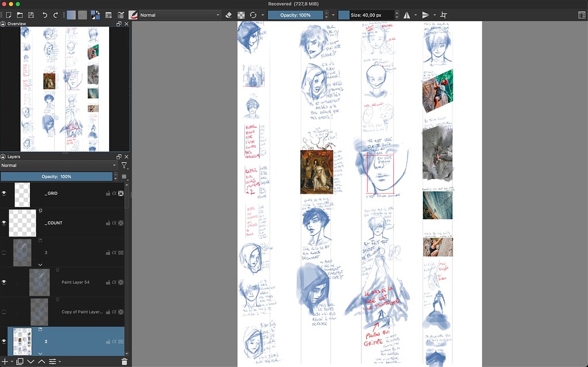Click the Overview canvas thumbnail

coord(64,89)
